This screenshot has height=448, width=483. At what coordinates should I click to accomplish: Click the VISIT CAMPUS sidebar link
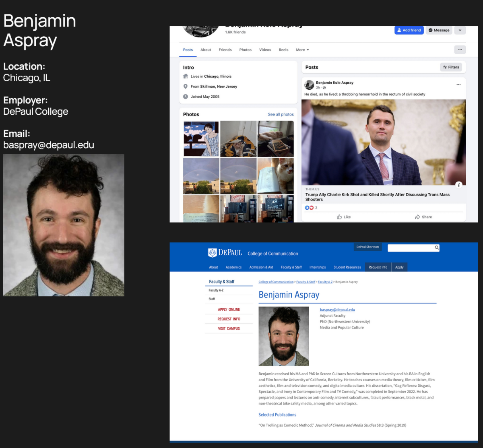tap(229, 328)
